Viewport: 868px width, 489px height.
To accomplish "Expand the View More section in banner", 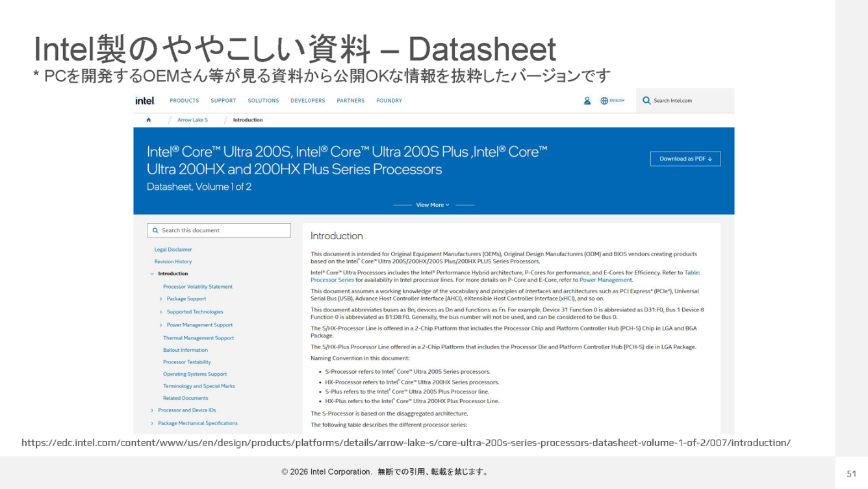I will click(433, 205).
